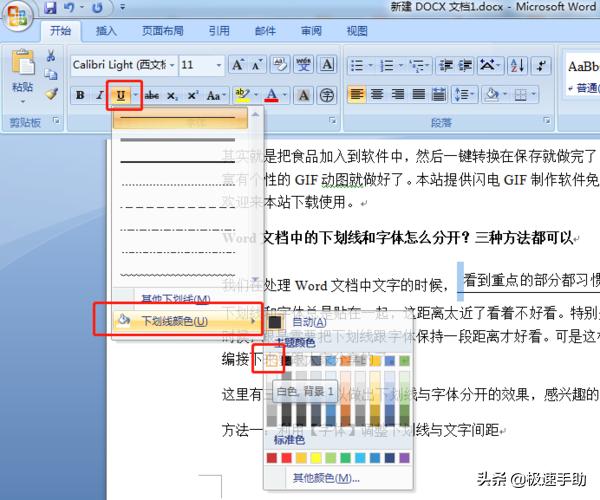The height and width of the screenshot is (500, 600).
Task: Open the 下划线颜色(U) submenu
Action: click(186, 321)
